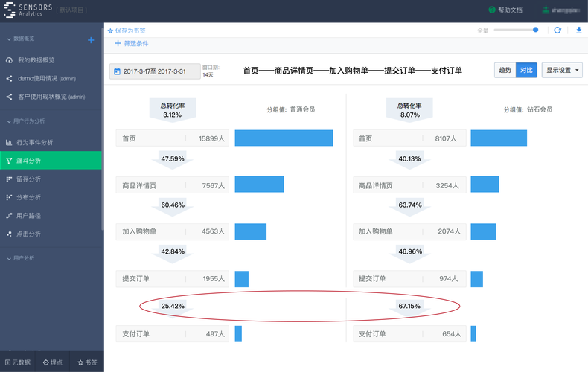Select the 对比 view toggle
This screenshot has height=372, width=588.
point(526,70)
